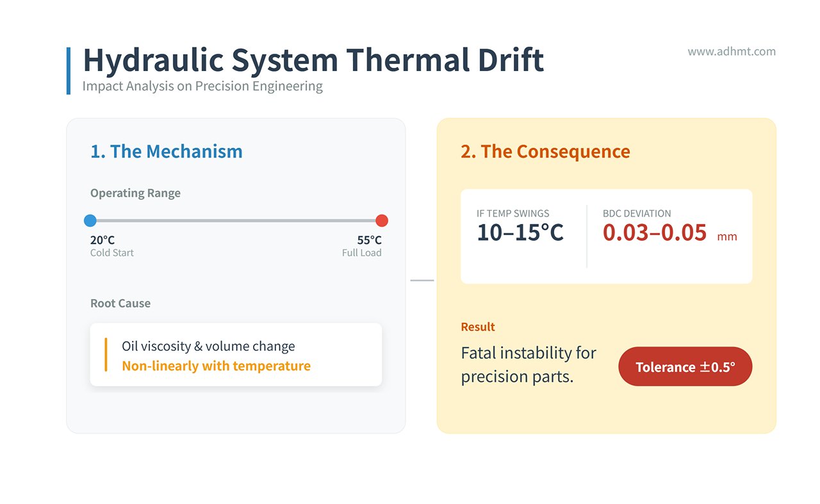Click the Oil viscosity & volume change text
Image resolution: width=820 pixels, height=504 pixels.
pos(208,346)
